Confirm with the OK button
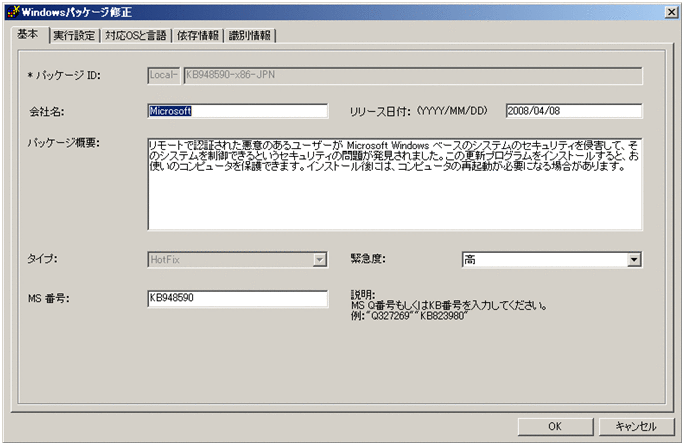Viewport: 685px width, 447px height. [x=555, y=426]
